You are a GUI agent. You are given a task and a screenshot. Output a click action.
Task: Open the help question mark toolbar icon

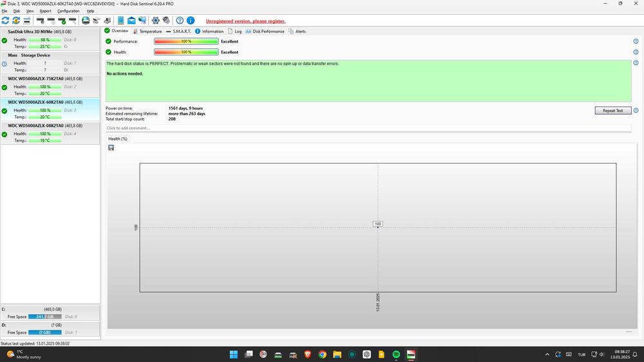pos(180,20)
